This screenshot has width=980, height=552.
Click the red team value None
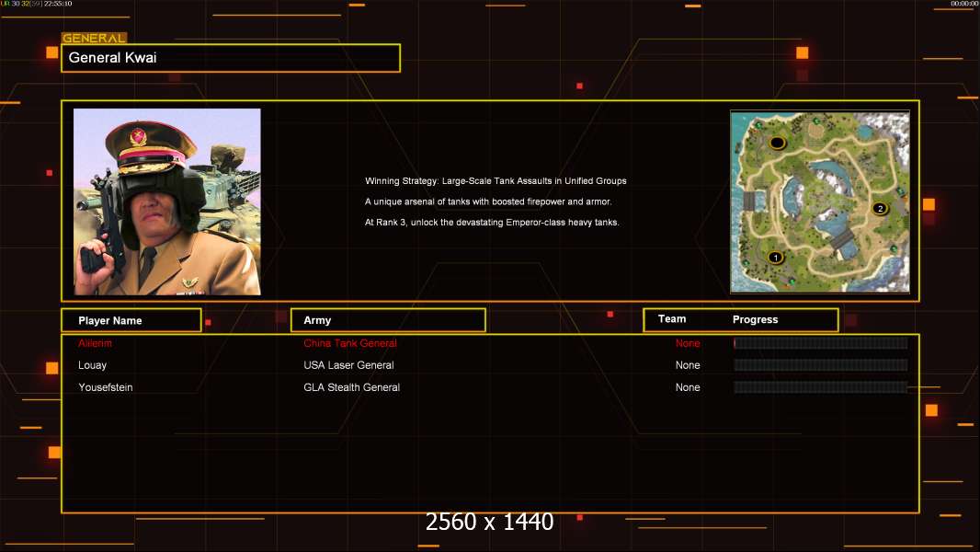688,343
